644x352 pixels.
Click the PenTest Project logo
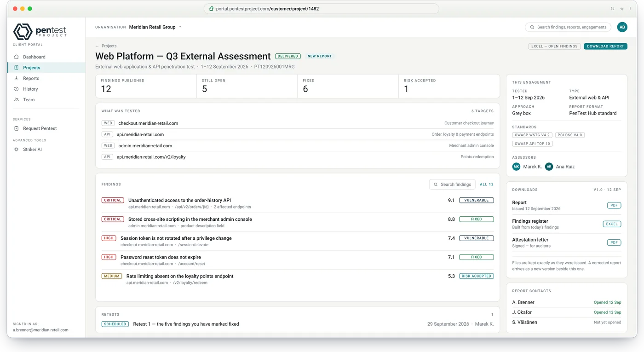[40, 32]
